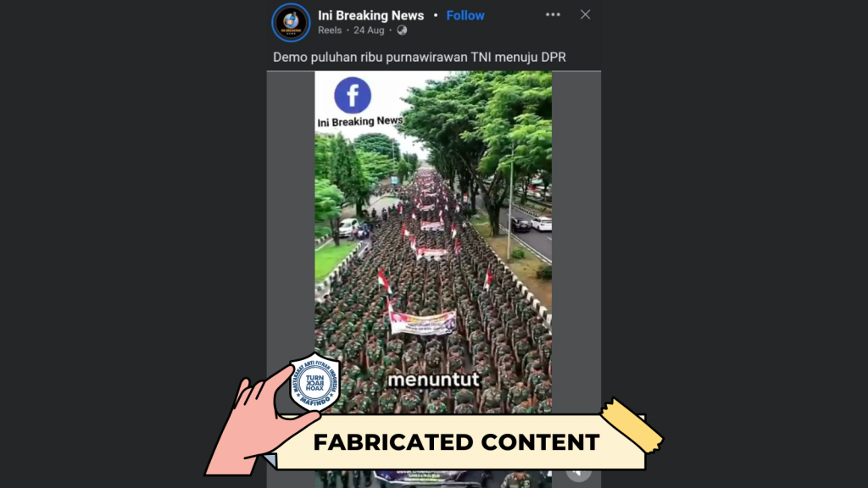Image resolution: width=868 pixels, height=488 pixels.
Task: Click the Ini Breaking News video watermark
Action: pyautogui.click(x=359, y=121)
